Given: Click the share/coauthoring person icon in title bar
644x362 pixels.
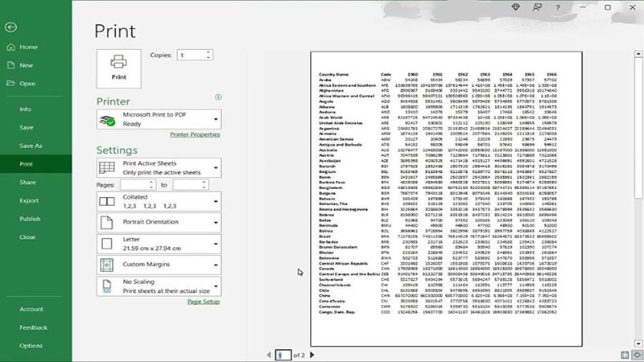Looking at the screenshot, I should pyautogui.click(x=537, y=7).
